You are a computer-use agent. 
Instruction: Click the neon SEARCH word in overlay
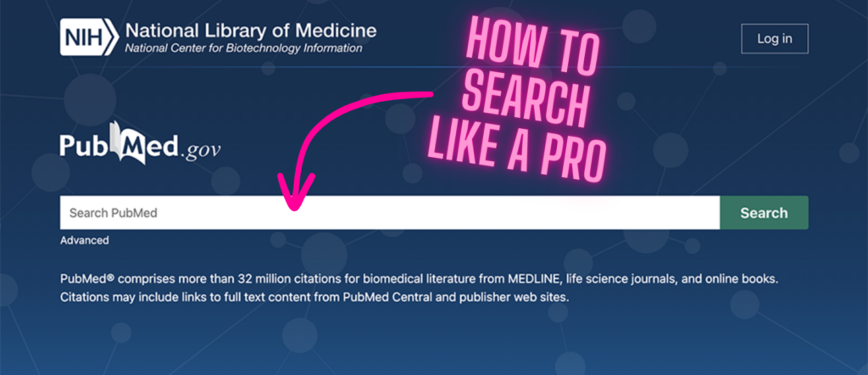[x=524, y=102]
